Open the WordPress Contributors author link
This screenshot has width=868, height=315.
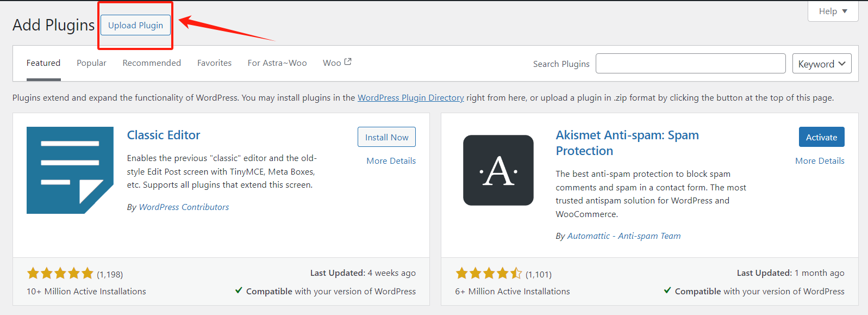click(x=184, y=207)
